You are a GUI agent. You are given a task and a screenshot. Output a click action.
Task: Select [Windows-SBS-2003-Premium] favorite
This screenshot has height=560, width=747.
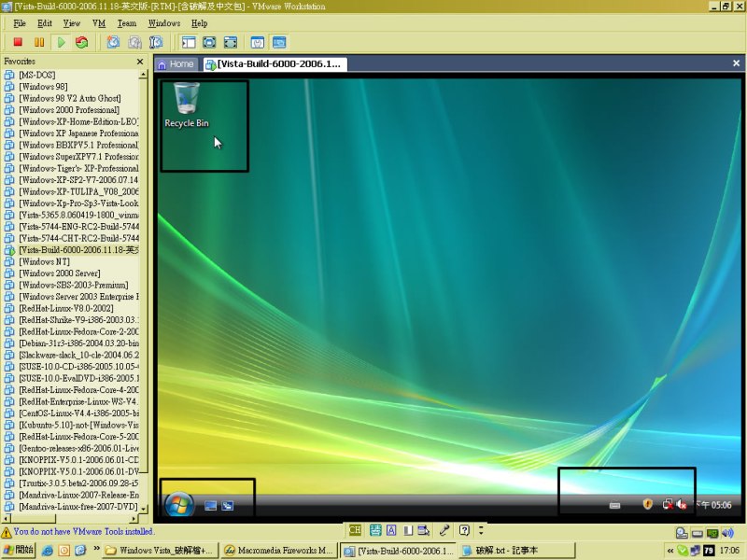pyautogui.click(x=74, y=286)
